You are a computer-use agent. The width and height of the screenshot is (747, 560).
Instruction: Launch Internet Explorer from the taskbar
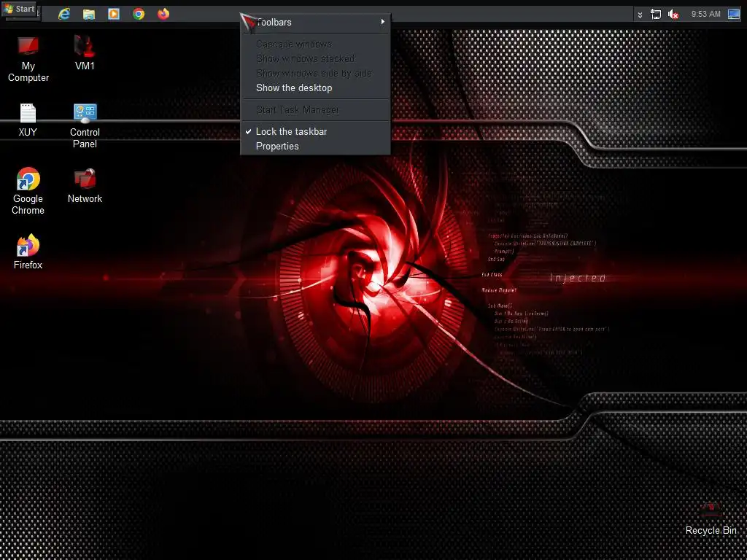point(64,15)
